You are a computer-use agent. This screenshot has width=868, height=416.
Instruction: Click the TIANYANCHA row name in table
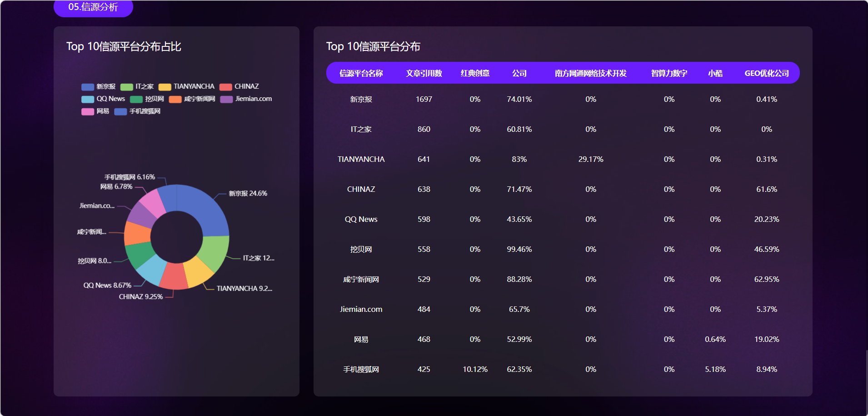(361, 159)
